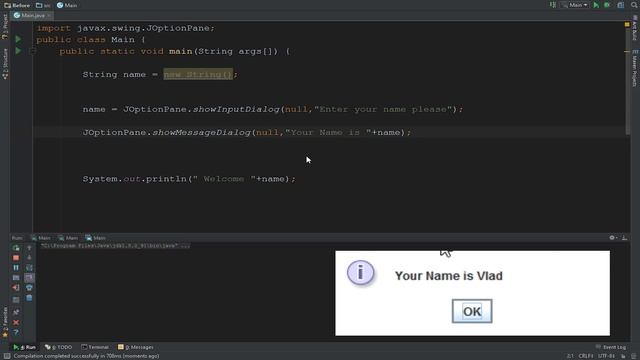Screen dimensions: 640x360
Task: Close the Main.java editor tab
Action: pyautogui.click(x=49, y=16)
